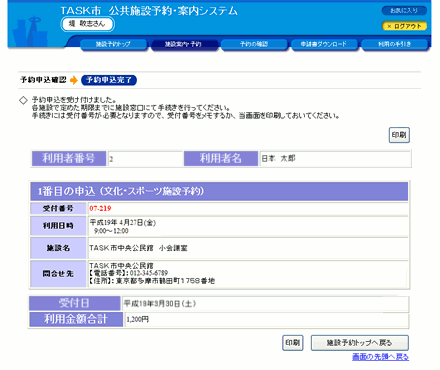Viewport: 440px width, 370px height.
Task: Follow the 画面の先頭へ戻る link
Action: pos(380,357)
